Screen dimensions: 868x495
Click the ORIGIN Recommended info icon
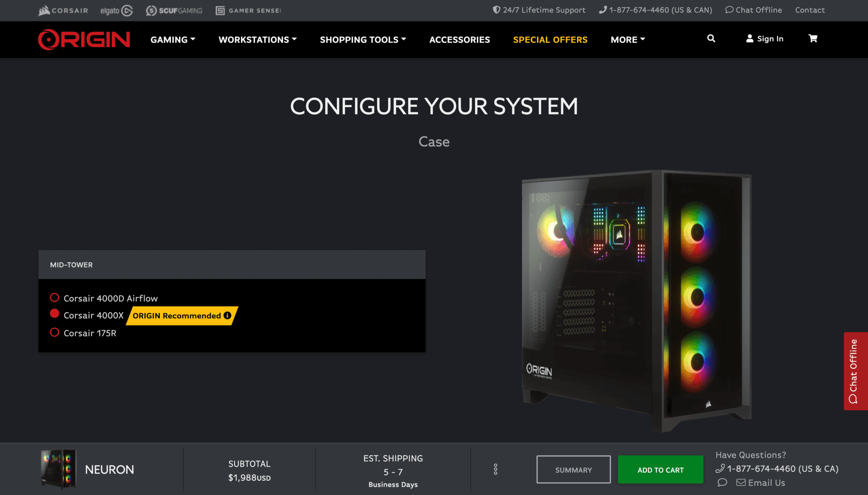(228, 315)
